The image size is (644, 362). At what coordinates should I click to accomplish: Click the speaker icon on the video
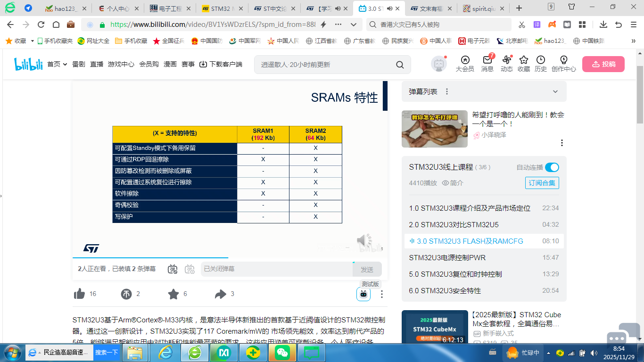pos(364,241)
